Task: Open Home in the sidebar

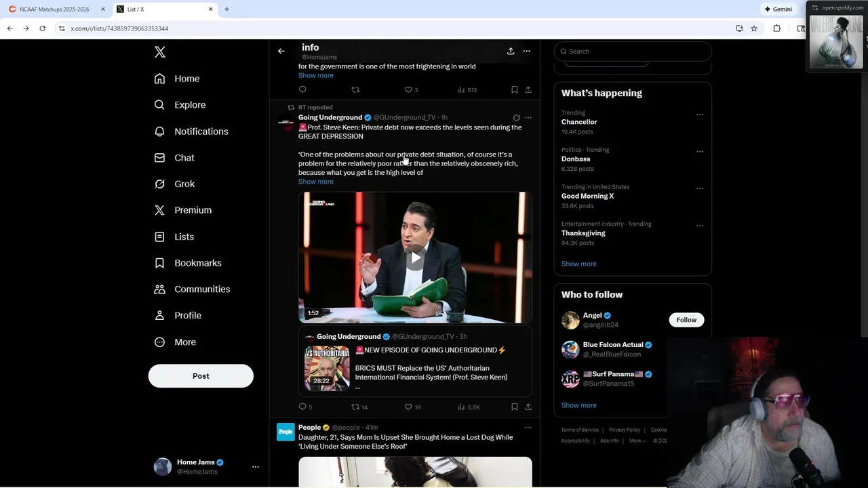Action: [177, 79]
